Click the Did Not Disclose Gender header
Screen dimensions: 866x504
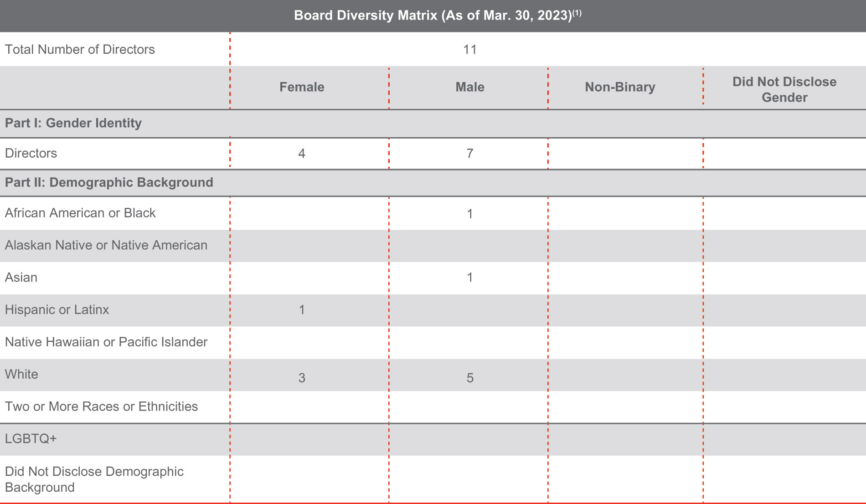(784, 89)
